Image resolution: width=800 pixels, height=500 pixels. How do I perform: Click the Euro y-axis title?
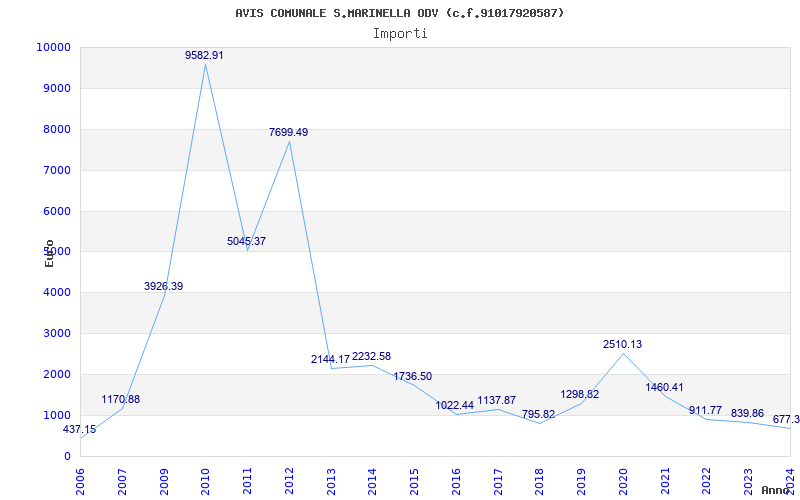pos(49,253)
